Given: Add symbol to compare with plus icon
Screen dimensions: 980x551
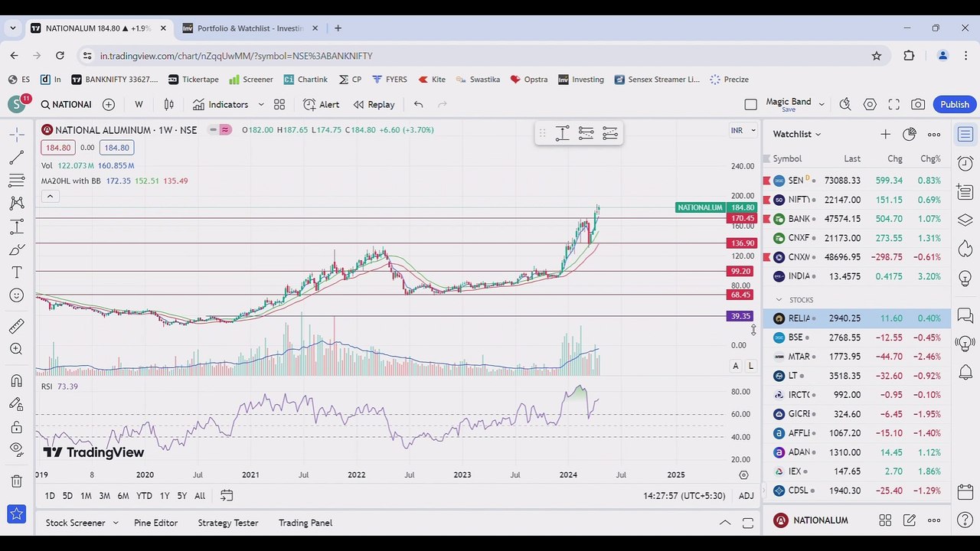Looking at the screenshot, I should pyautogui.click(x=109, y=104).
